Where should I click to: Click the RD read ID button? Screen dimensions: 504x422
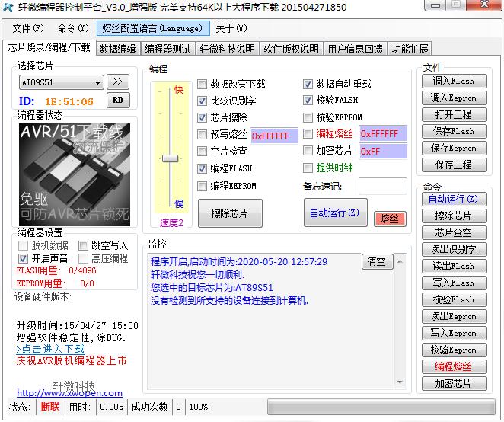point(116,100)
